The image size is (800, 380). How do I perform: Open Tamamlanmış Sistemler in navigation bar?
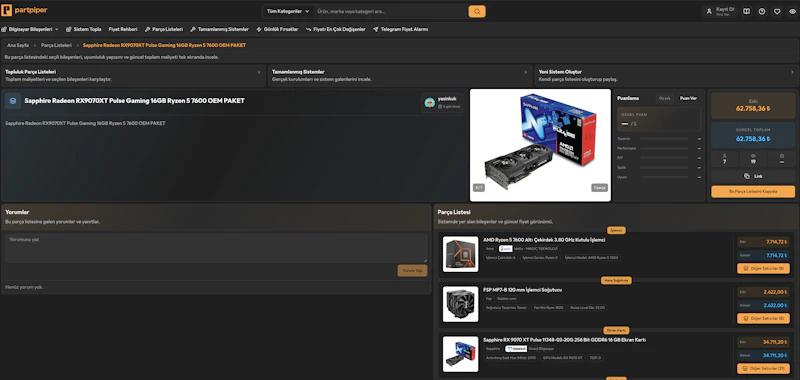click(219, 30)
